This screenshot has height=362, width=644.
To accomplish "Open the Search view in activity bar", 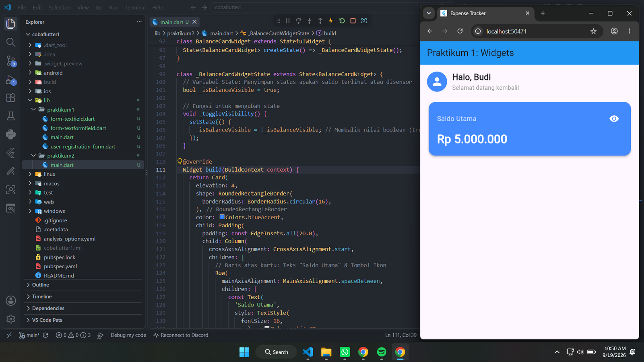I will (x=11, y=42).
